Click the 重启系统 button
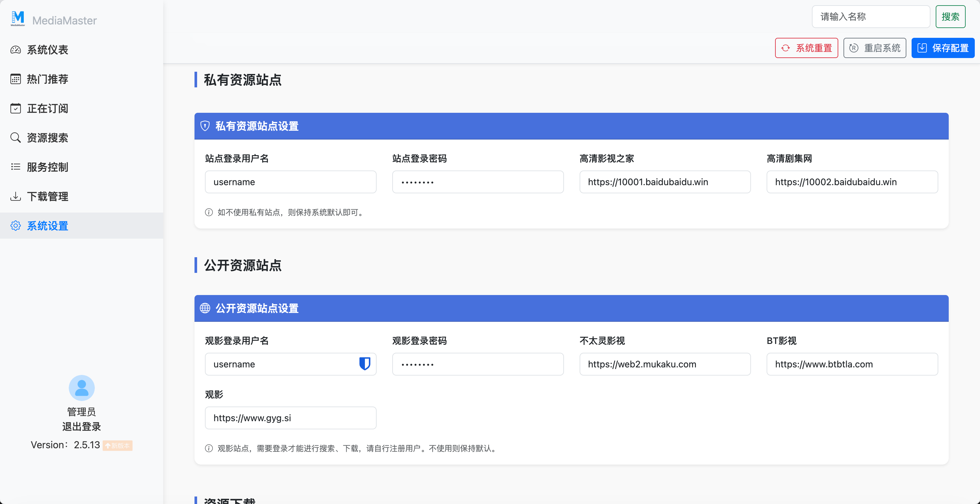Viewport: 980px width, 504px height. point(875,48)
